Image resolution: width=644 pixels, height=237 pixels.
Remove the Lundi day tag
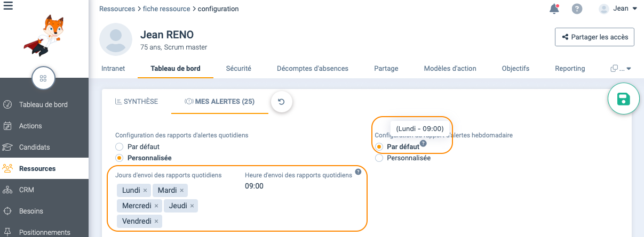tap(145, 190)
